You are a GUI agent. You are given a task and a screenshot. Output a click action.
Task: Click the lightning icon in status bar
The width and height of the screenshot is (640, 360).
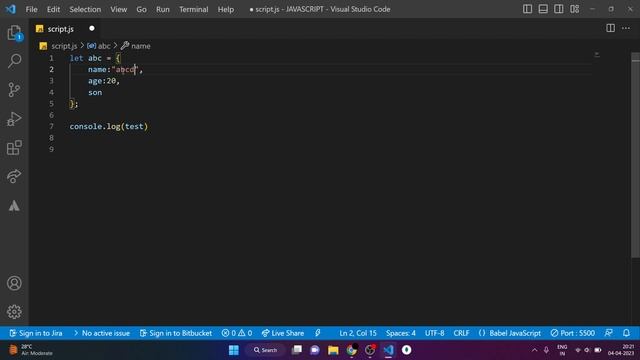tap(318, 333)
